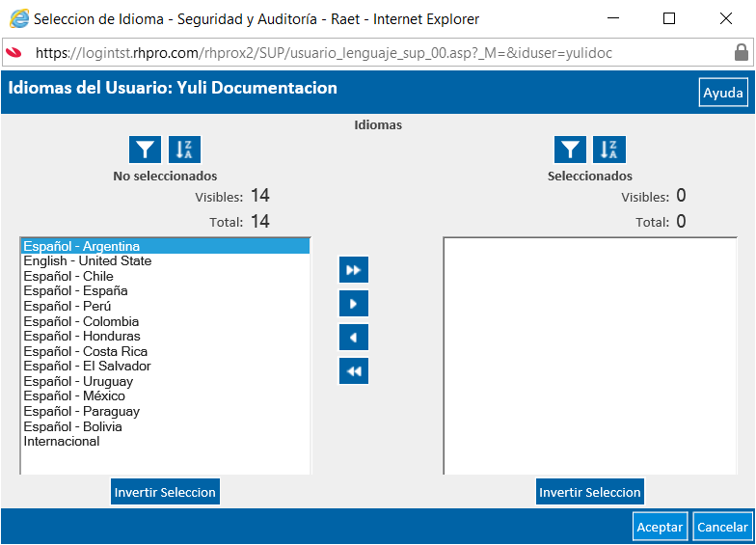Sort the No seleccionados list alphabetically
Viewport: 756px width, 545px height.
184,150
